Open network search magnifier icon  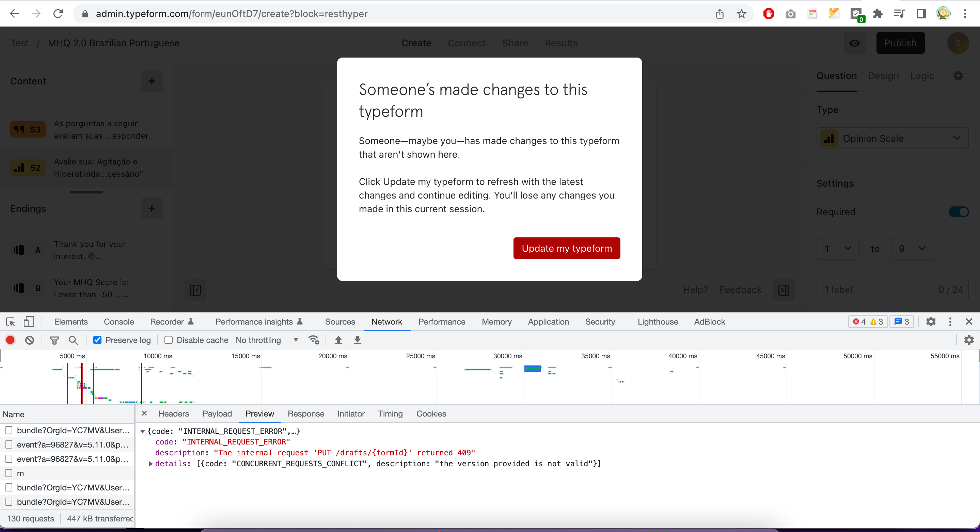[x=74, y=340]
